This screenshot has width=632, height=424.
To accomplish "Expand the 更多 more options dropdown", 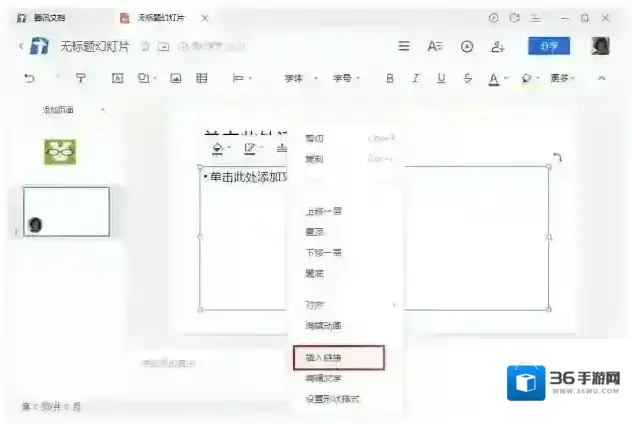I will 562,78.
